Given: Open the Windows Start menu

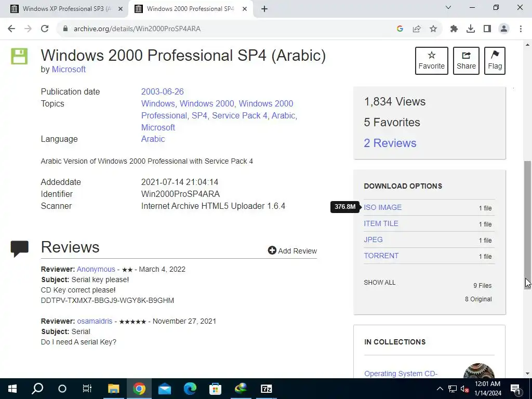Looking at the screenshot, I should 12,389.
